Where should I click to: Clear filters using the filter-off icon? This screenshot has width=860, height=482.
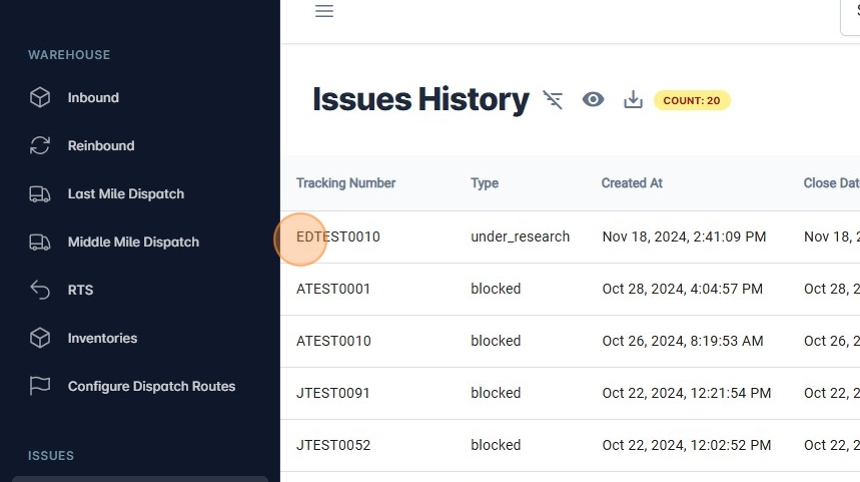[553, 100]
